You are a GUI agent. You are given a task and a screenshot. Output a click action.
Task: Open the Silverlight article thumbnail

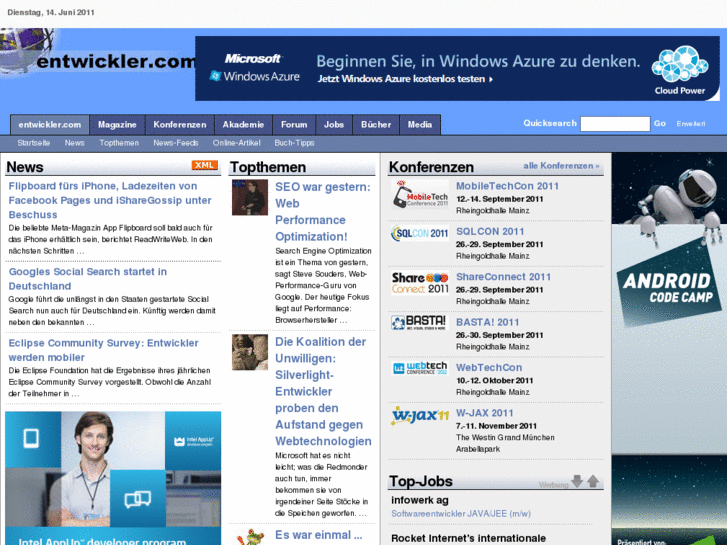[250, 352]
